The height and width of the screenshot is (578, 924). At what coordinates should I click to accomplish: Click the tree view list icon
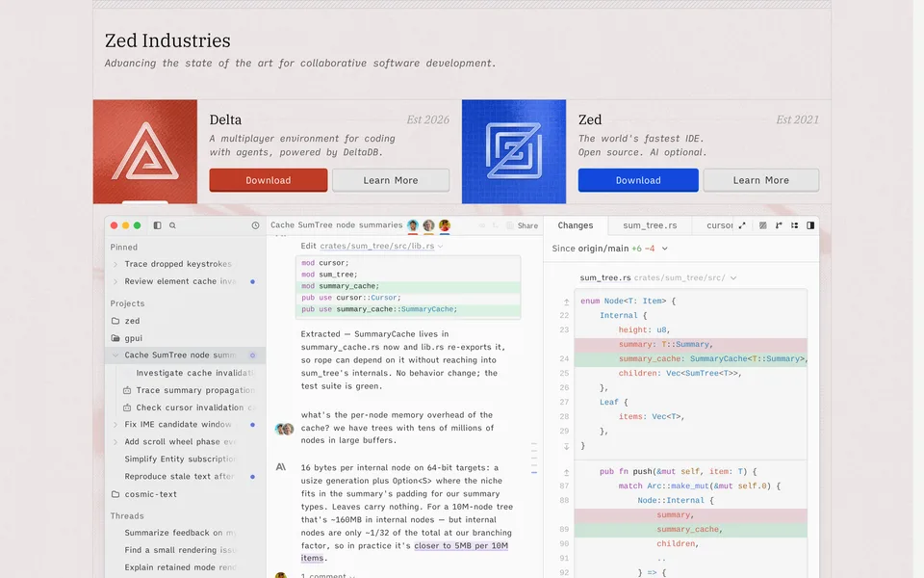tap(794, 225)
